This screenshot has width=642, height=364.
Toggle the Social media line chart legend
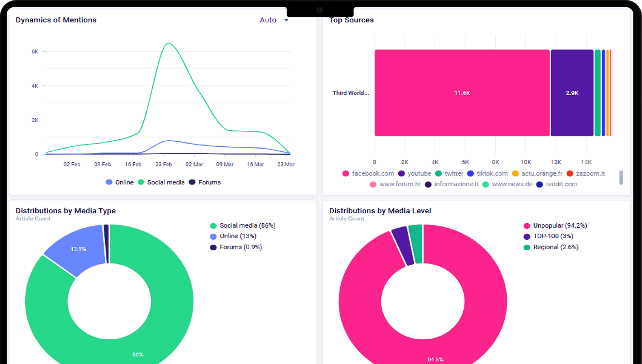161,182
